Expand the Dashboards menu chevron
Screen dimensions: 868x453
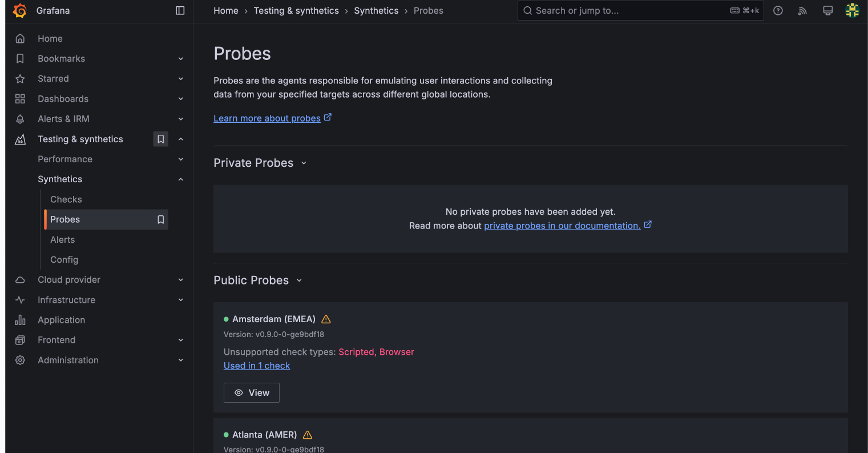click(181, 99)
